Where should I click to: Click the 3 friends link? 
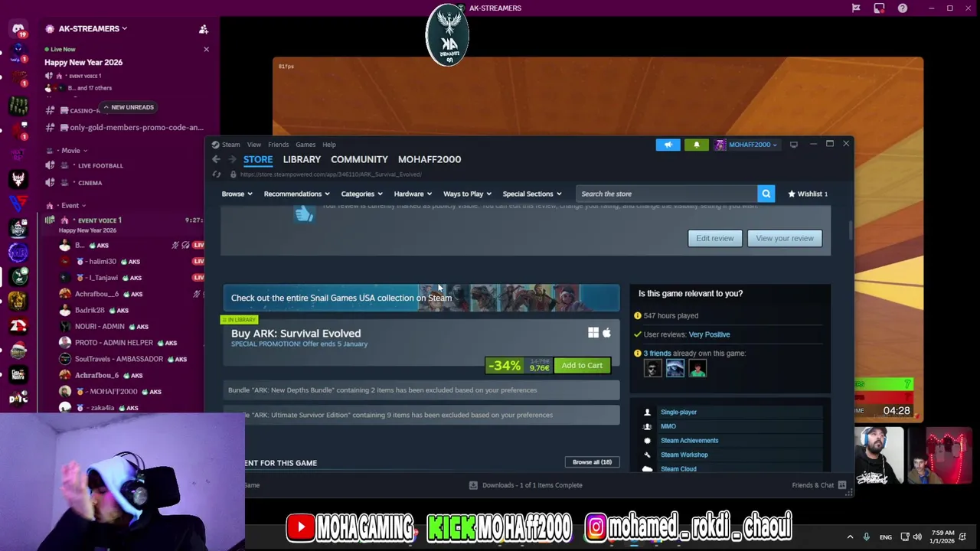click(x=657, y=354)
